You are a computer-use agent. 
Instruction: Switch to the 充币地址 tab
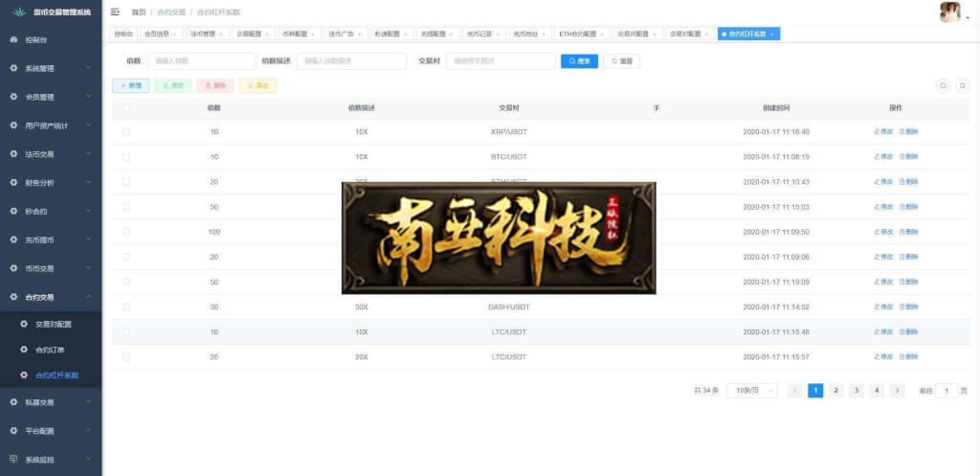528,34
